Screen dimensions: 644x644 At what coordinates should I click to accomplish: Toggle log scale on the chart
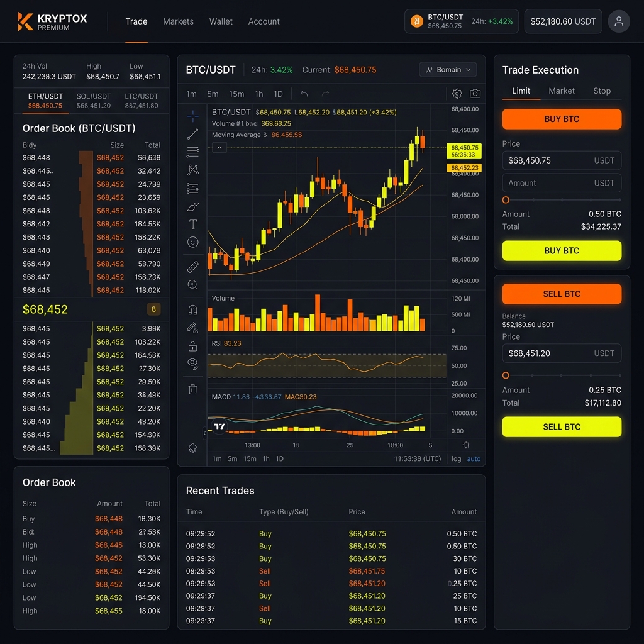(x=456, y=458)
